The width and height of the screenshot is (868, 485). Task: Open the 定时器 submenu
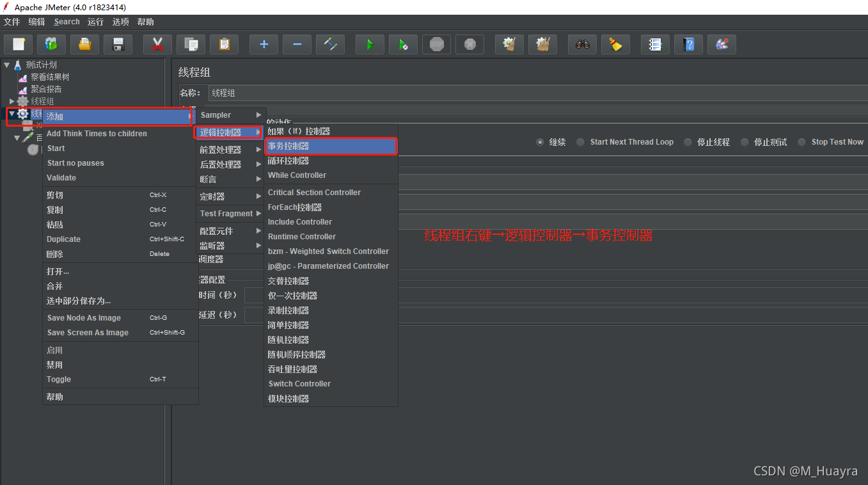click(x=231, y=196)
